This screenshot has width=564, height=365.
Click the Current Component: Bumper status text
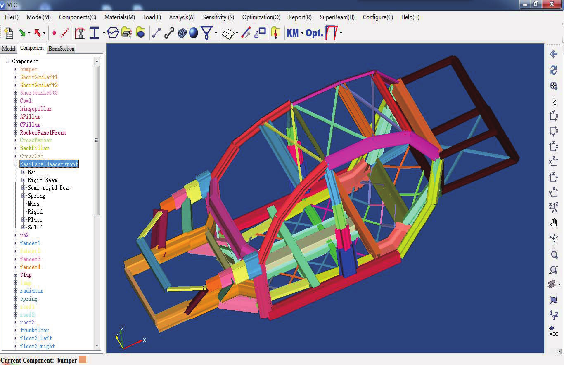[x=39, y=360]
